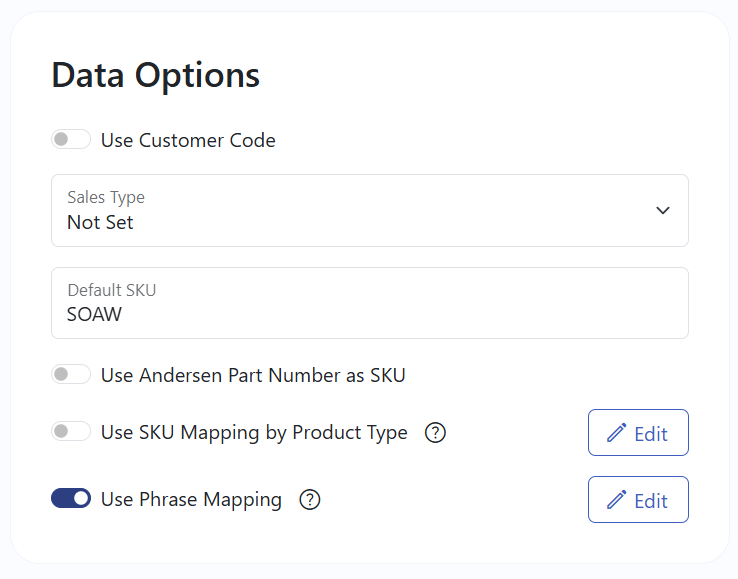The height and width of the screenshot is (579, 738).
Task: Expand the Sales Type chevron arrow
Action: pyautogui.click(x=662, y=211)
